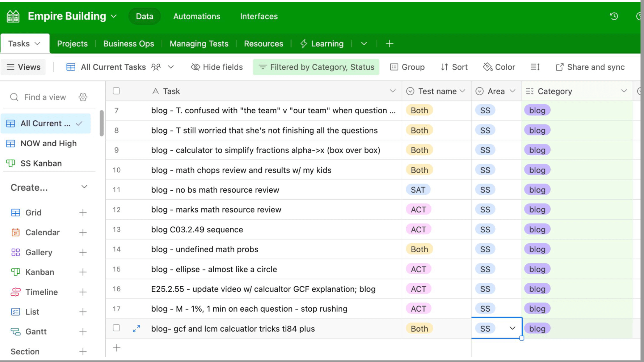The width and height of the screenshot is (644, 362).
Task: Click the collaborators icon beside All Current Tasks
Action: [156, 67]
